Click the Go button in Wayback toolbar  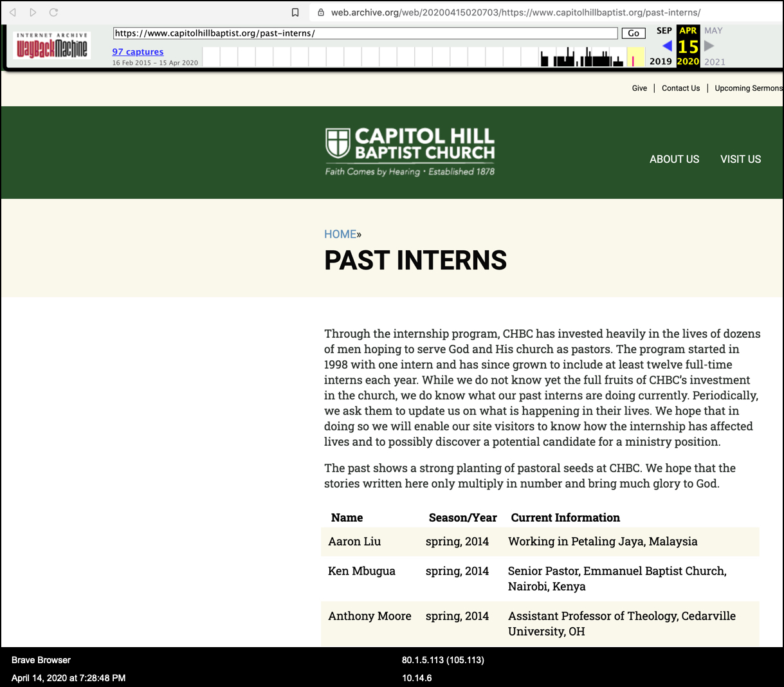634,33
